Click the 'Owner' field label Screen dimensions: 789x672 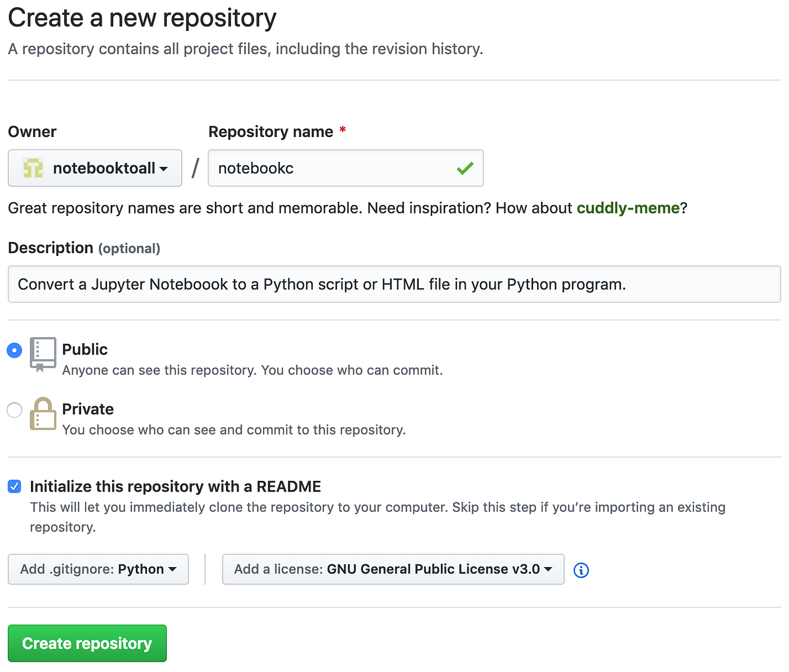tap(32, 132)
